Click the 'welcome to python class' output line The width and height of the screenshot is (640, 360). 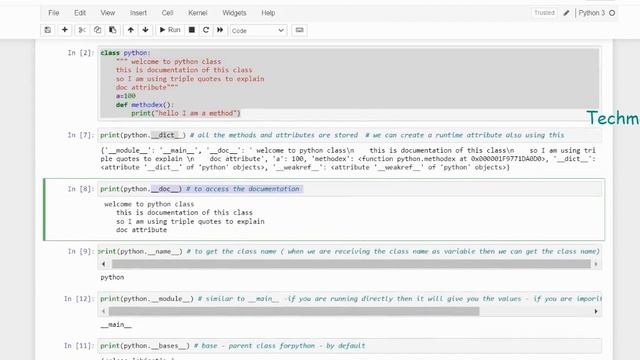149,204
